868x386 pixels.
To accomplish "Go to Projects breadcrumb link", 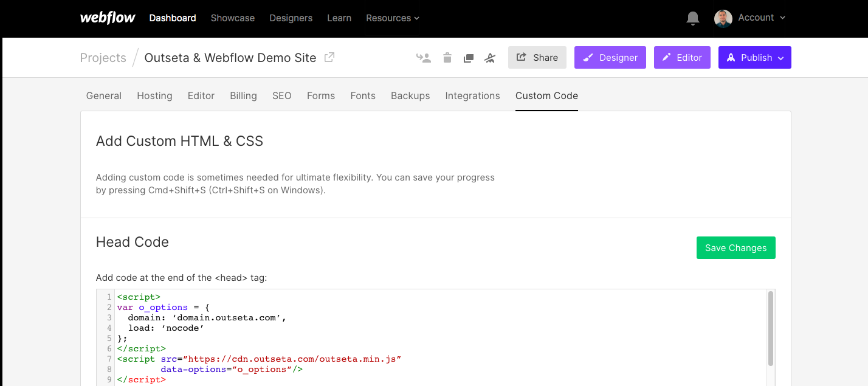I will [103, 58].
